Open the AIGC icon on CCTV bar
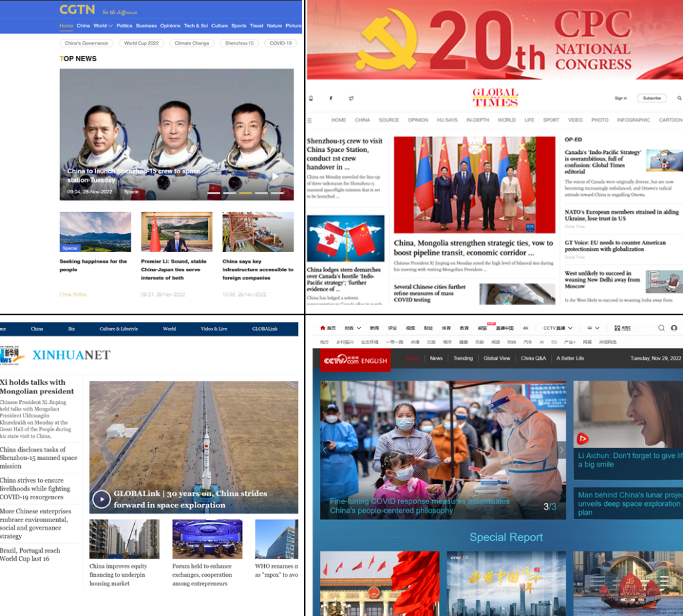The image size is (683, 616). tap(622, 328)
